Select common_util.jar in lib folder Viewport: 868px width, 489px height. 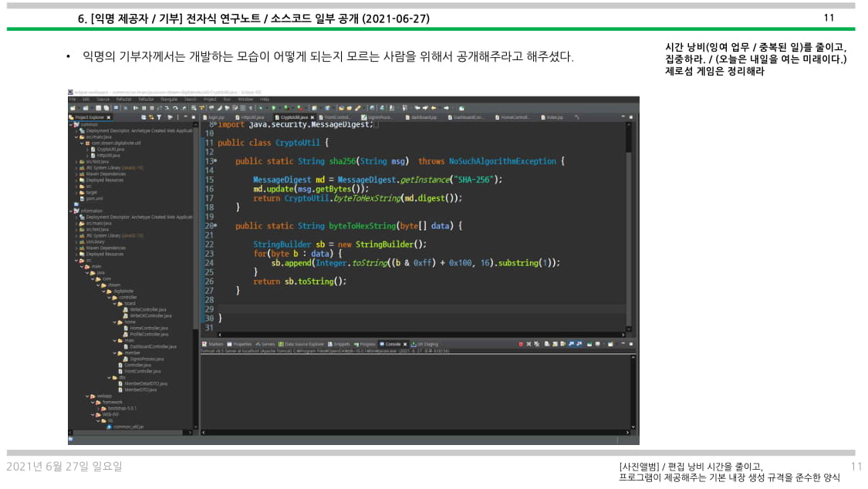click(x=125, y=427)
